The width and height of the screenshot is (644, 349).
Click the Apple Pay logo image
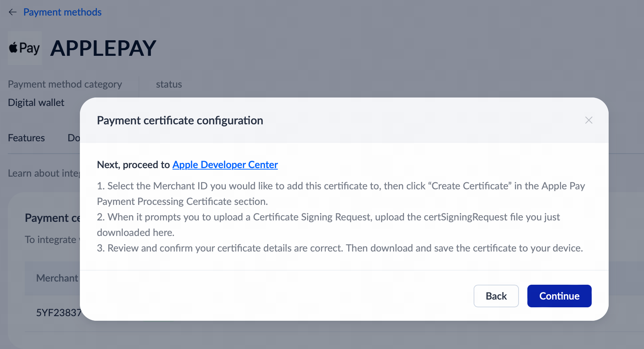24,48
